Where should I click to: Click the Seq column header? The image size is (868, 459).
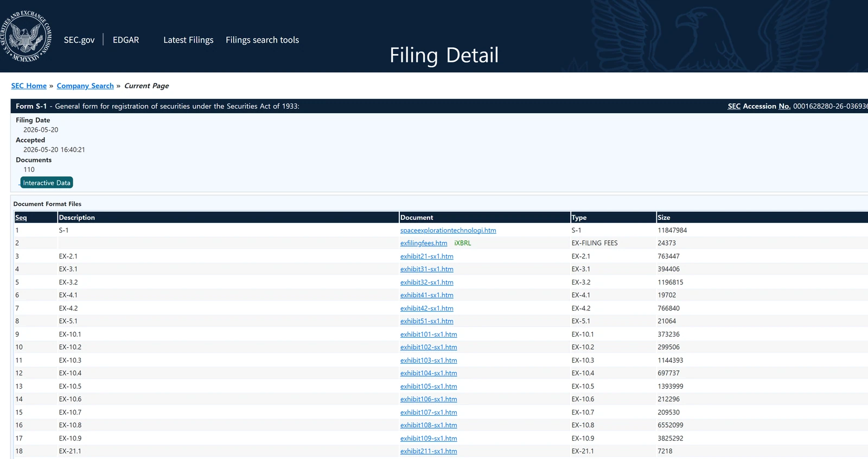click(x=21, y=217)
